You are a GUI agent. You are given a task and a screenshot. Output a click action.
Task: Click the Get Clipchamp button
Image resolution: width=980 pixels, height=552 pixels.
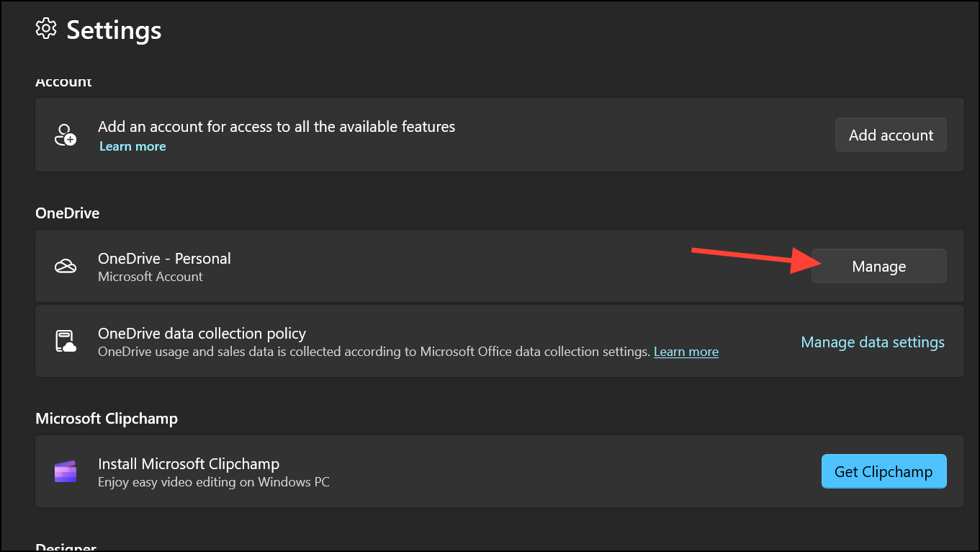pyautogui.click(x=884, y=472)
